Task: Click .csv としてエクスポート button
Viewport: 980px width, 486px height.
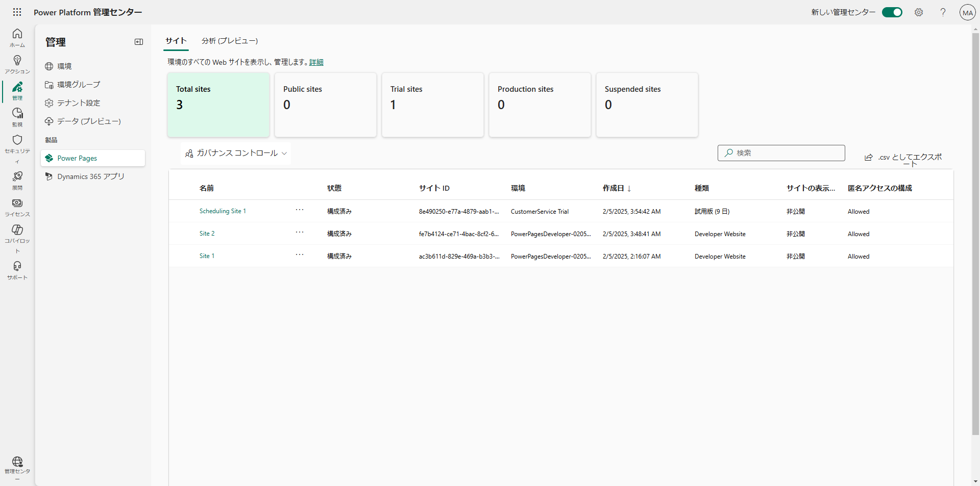Action: pos(904,159)
